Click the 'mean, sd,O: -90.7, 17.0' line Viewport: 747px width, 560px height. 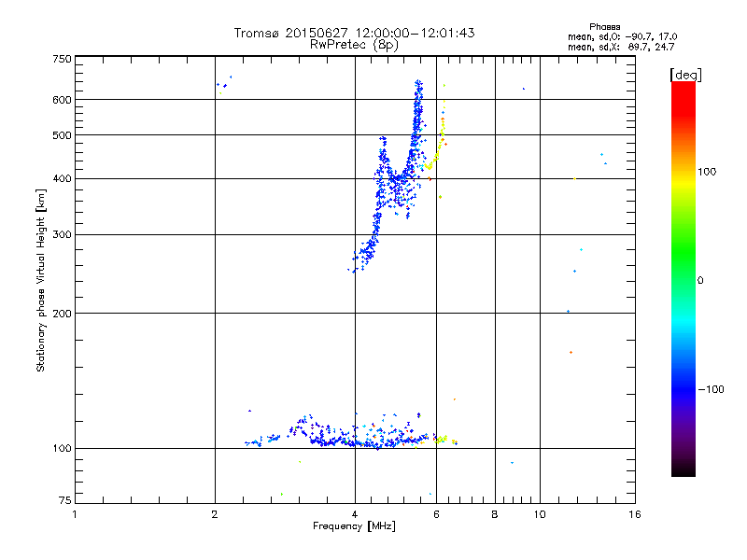[622, 36]
